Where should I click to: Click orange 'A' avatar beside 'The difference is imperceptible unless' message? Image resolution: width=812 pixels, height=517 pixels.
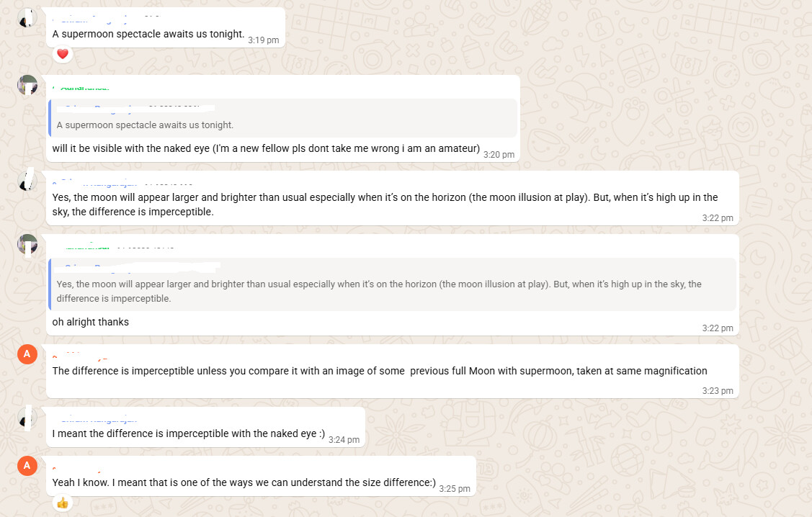click(27, 354)
